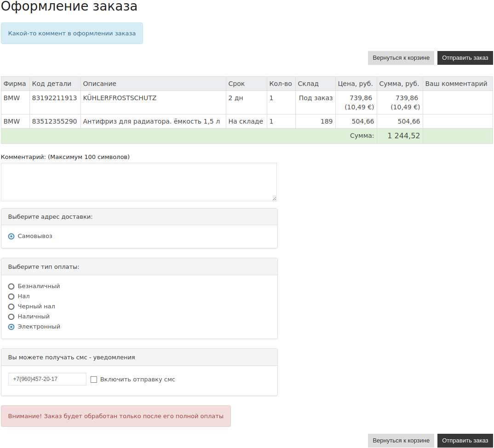Viewport: 494px width, 448px height.
Task: Click part code 83192211913 in the table
Action: tap(54, 98)
